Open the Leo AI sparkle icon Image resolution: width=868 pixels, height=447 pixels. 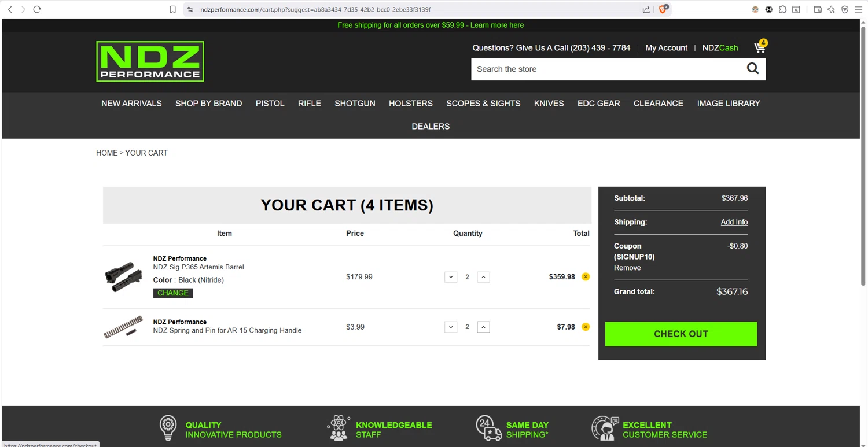(832, 9)
